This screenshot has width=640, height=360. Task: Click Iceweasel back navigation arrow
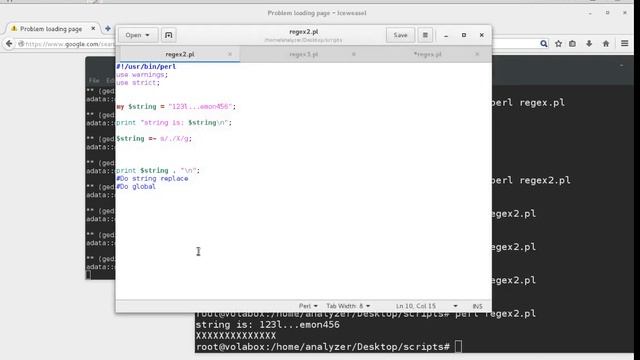click(9, 44)
